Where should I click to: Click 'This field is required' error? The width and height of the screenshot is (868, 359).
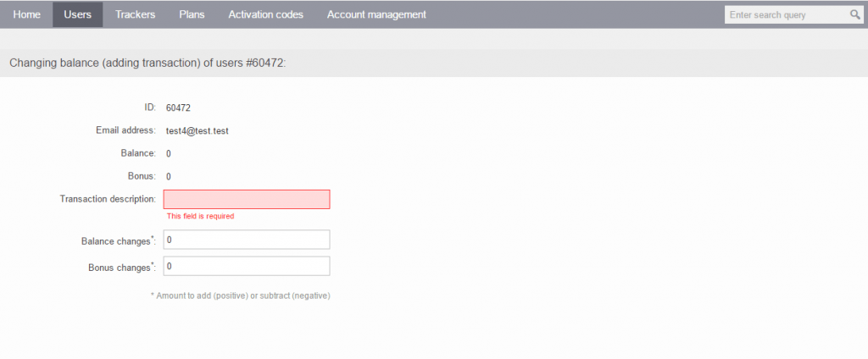coord(200,216)
